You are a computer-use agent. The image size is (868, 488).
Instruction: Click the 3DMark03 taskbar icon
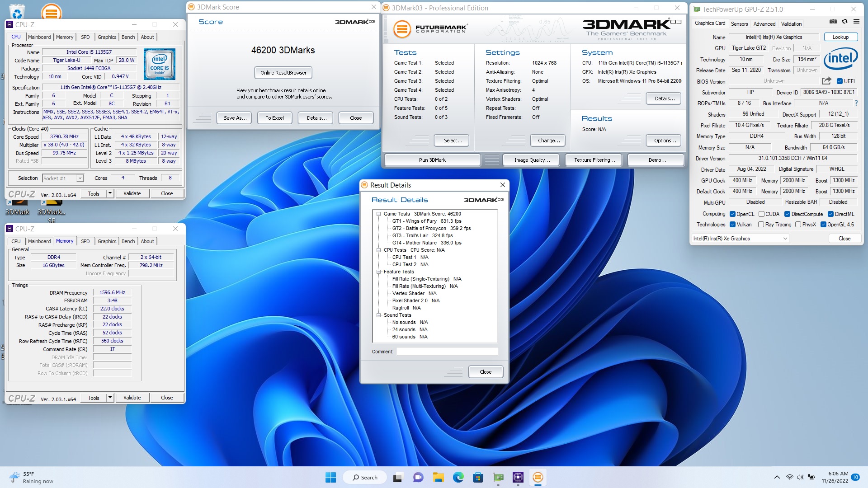click(538, 477)
